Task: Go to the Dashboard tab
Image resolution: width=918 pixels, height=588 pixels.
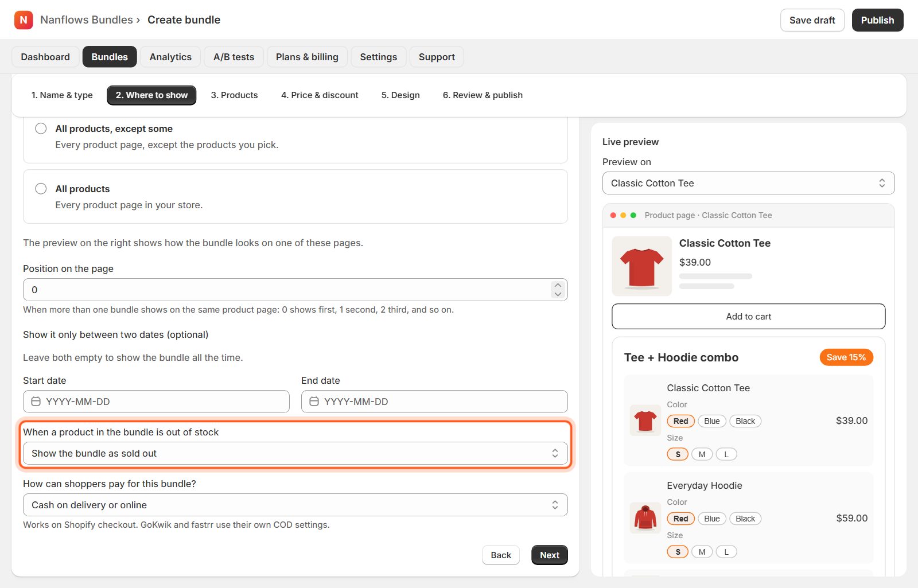Action: point(45,57)
